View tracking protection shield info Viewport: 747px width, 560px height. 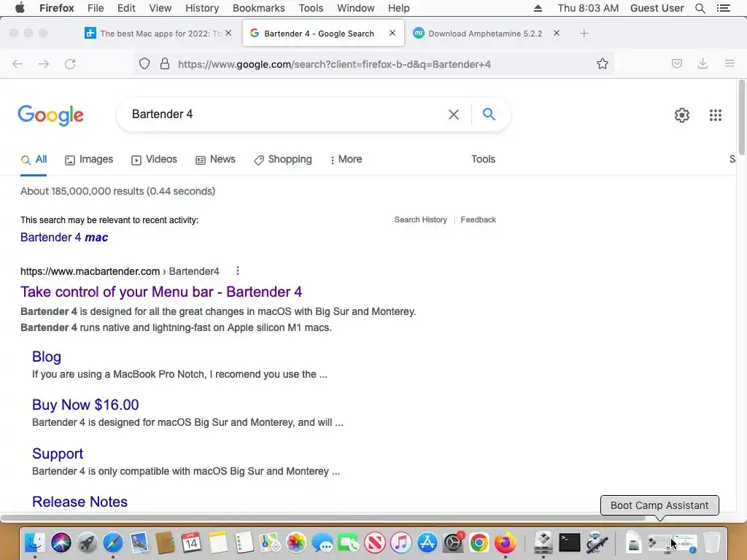(144, 64)
